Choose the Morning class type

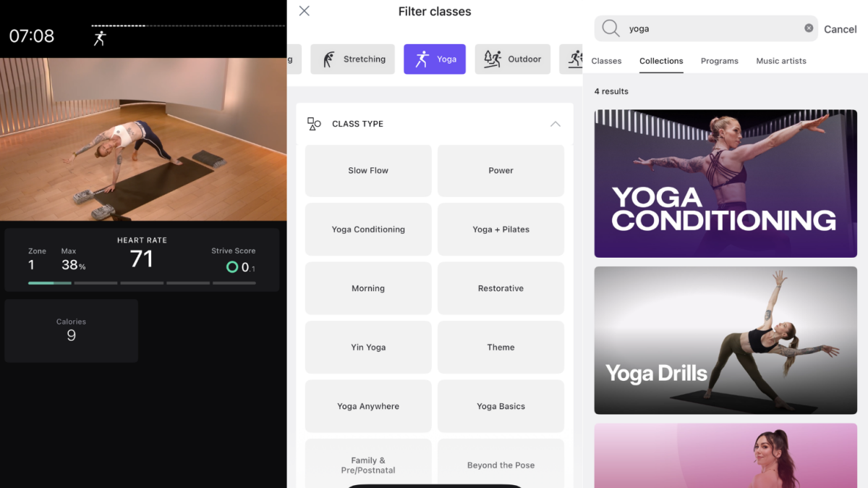click(368, 288)
